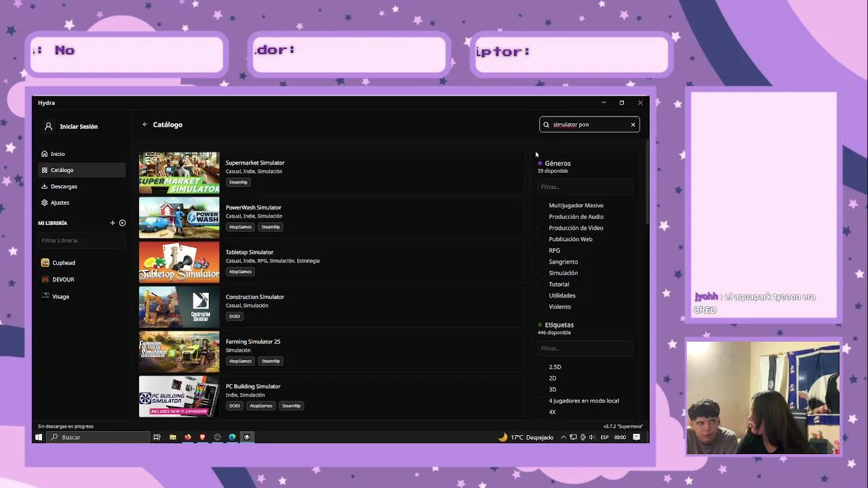This screenshot has width=868, height=488.
Task: Check Publicación Web genre
Action: 542,239
